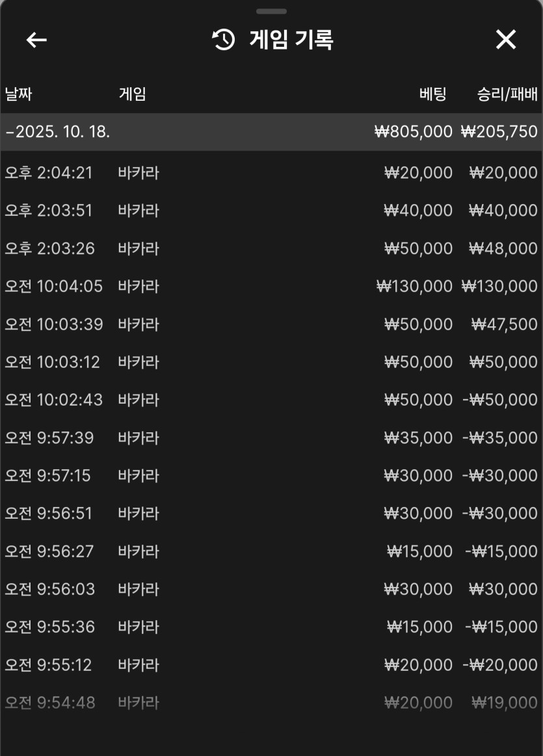The height and width of the screenshot is (756, 543).
Task: Select the 오전 10:03:39 row with ₩47,500
Action: point(272,324)
